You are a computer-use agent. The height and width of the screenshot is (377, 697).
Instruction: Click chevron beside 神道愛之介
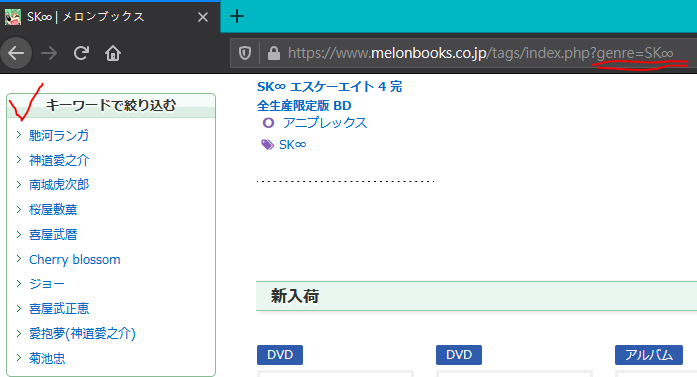19,159
